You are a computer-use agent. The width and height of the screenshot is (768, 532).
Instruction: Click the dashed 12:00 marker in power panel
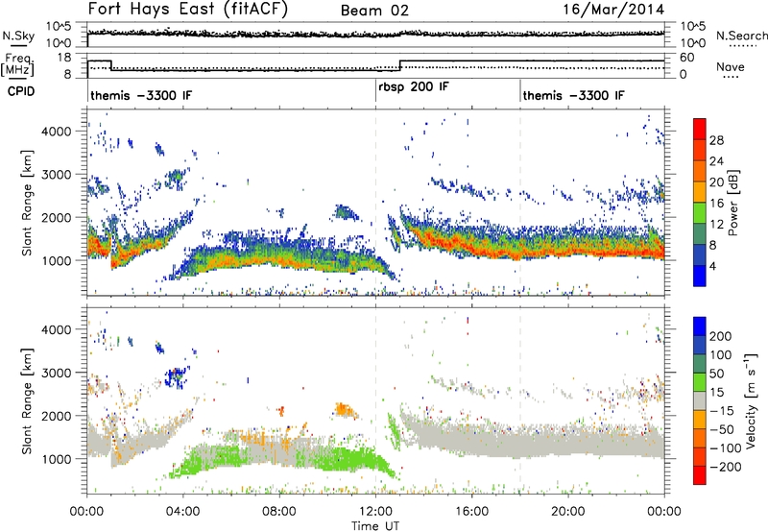(x=375, y=203)
